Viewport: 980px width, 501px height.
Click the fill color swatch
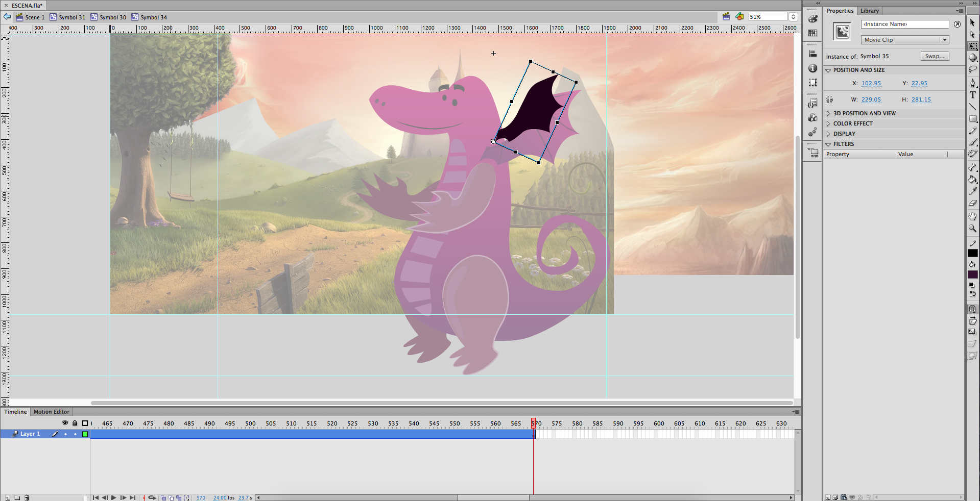(x=972, y=274)
